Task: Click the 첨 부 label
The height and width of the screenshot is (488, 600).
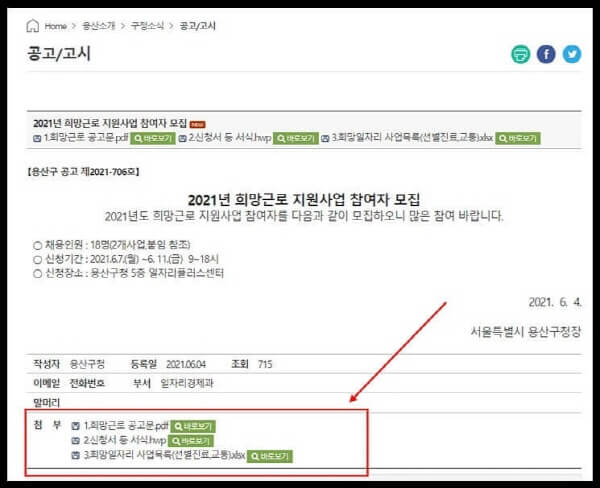Action: pyautogui.click(x=47, y=425)
